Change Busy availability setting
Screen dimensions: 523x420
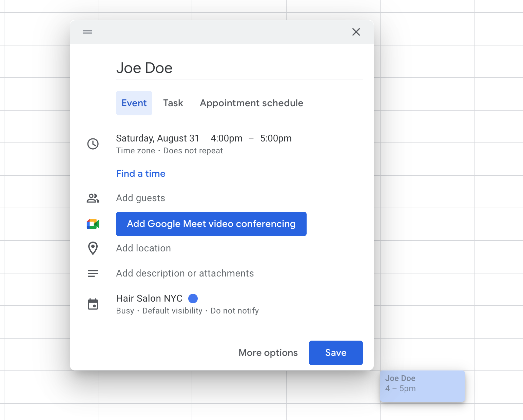pos(125,310)
